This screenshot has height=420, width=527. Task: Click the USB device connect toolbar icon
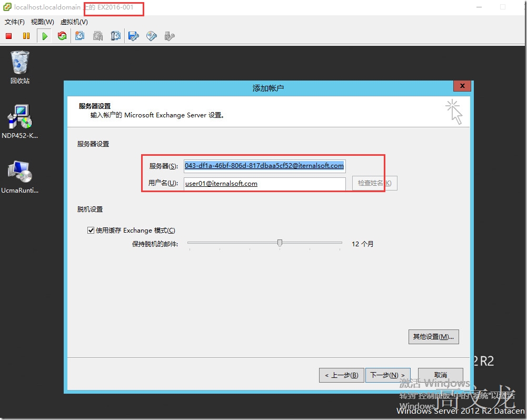[170, 36]
